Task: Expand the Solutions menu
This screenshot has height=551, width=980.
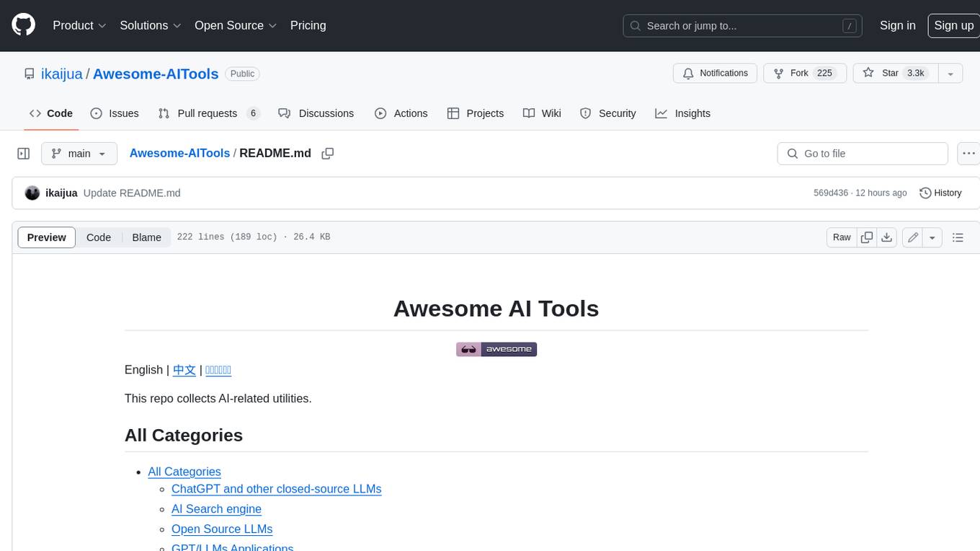Action: (151, 25)
